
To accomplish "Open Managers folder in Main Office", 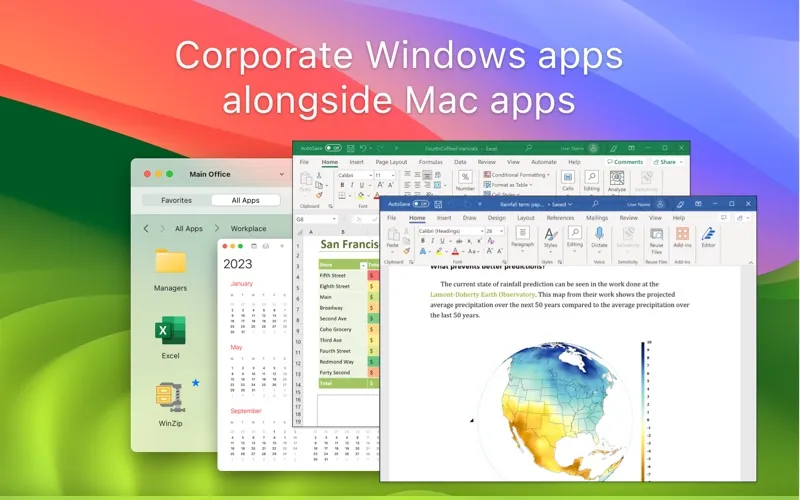I will click(170, 270).
